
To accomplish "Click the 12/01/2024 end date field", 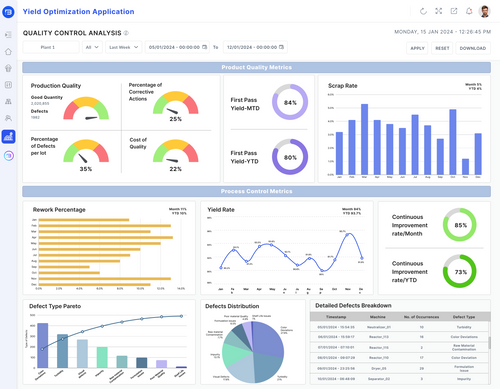I will click(255, 47).
